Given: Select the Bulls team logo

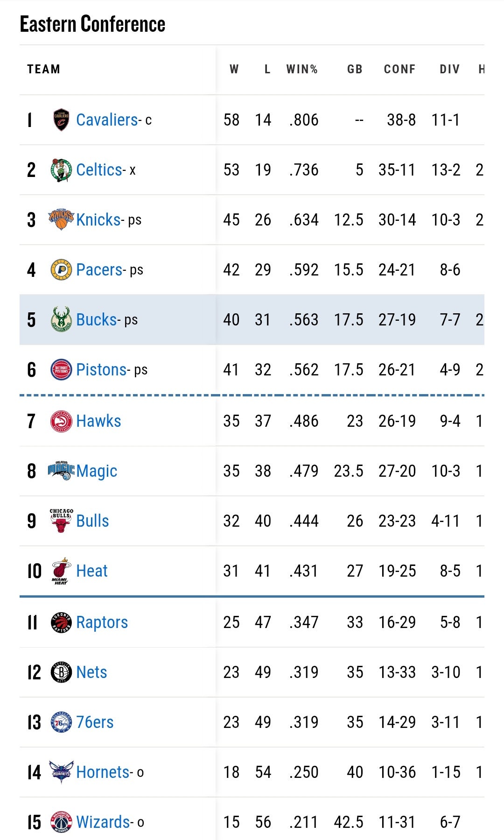Looking at the screenshot, I should (61, 521).
